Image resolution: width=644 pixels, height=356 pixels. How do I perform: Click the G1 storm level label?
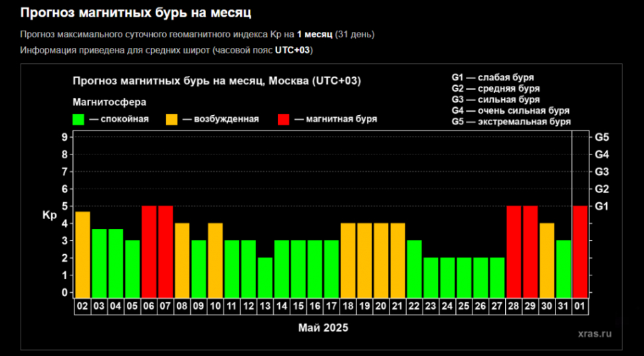(x=601, y=206)
